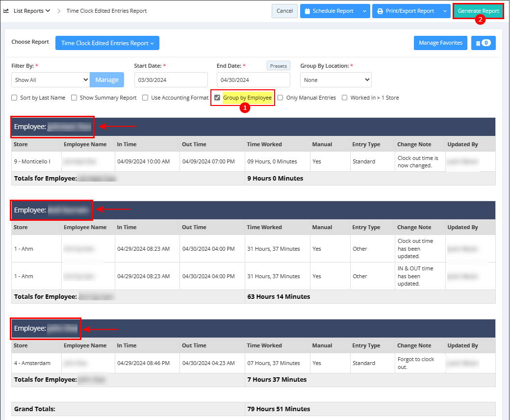Open the Group By Location dropdown
Screen dimensions: 512x420
click(x=335, y=80)
